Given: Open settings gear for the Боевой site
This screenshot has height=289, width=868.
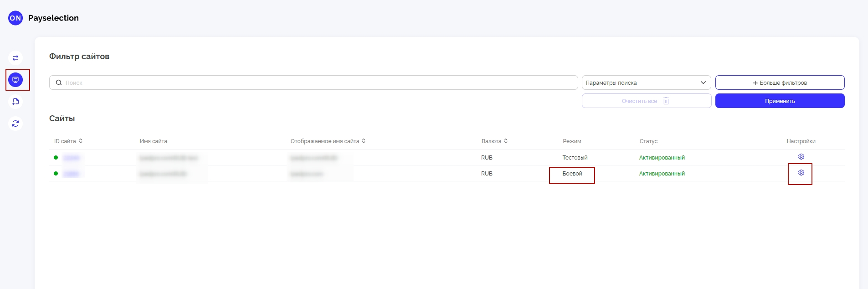Looking at the screenshot, I should 801,173.
